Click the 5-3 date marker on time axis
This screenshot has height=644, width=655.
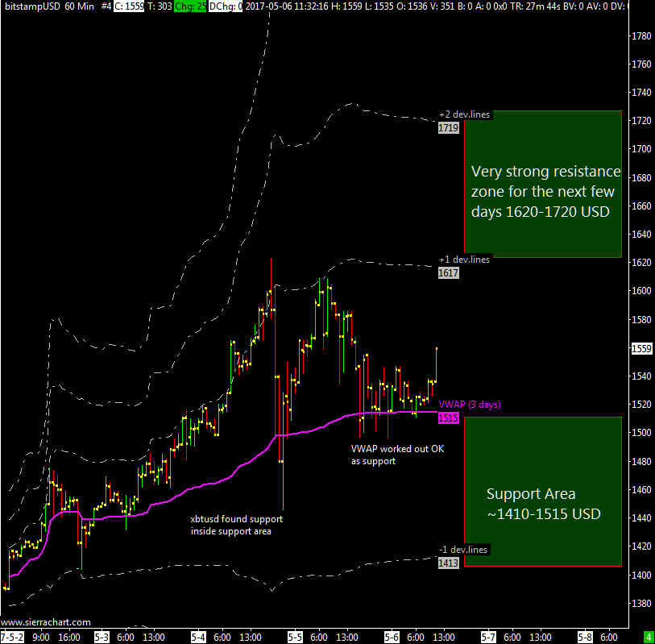[102, 637]
